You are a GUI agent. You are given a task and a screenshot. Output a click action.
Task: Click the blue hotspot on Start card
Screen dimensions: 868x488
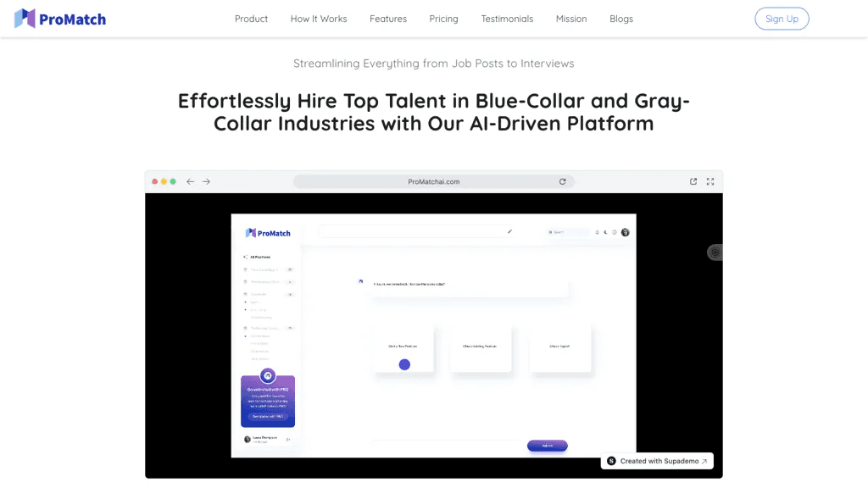[404, 364]
